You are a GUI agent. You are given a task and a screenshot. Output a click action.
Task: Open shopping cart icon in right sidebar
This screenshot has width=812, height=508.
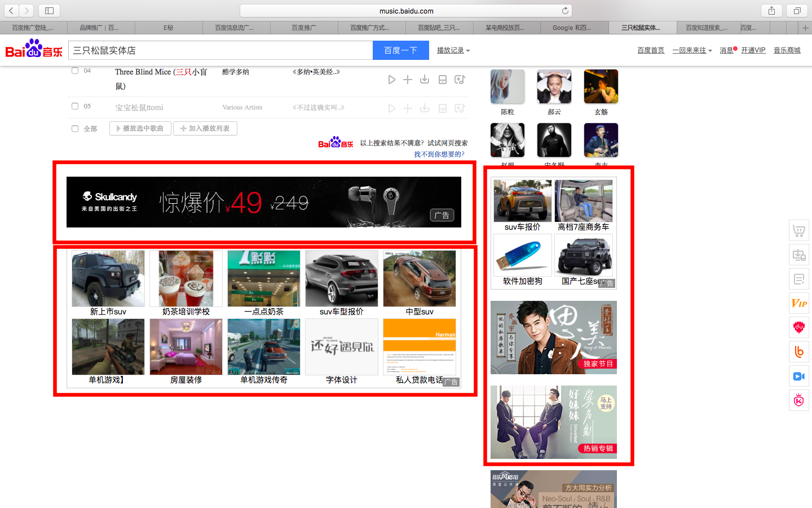pos(798,230)
